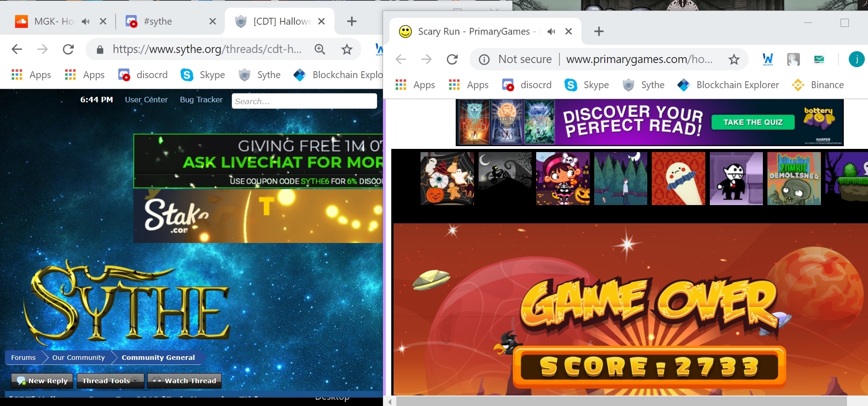Go back in the PrimaryGames window
Viewport: 868px width, 406px height.
pos(401,59)
